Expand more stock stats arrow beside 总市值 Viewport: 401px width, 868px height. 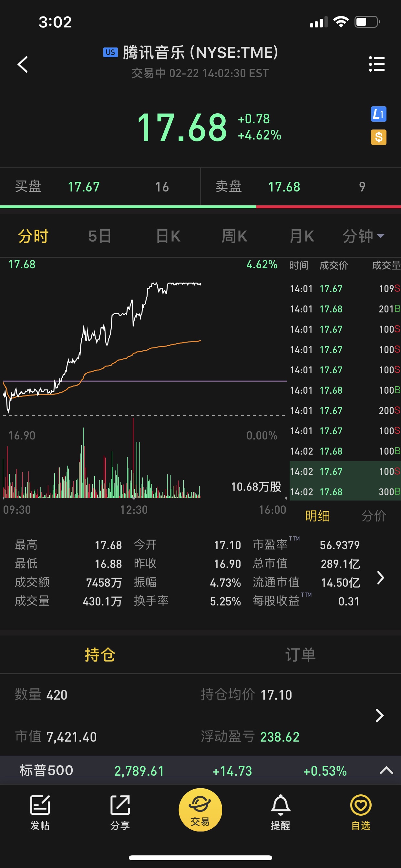[x=380, y=578]
